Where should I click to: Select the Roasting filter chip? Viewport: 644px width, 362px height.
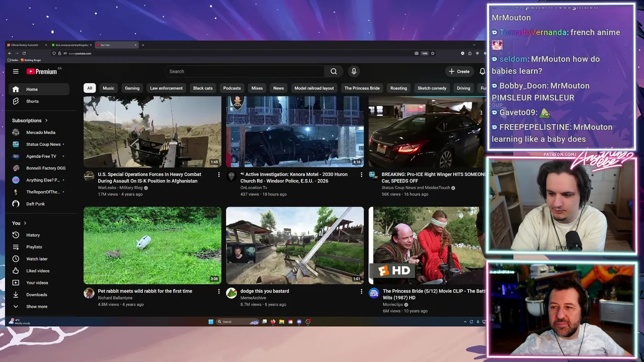click(398, 88)
